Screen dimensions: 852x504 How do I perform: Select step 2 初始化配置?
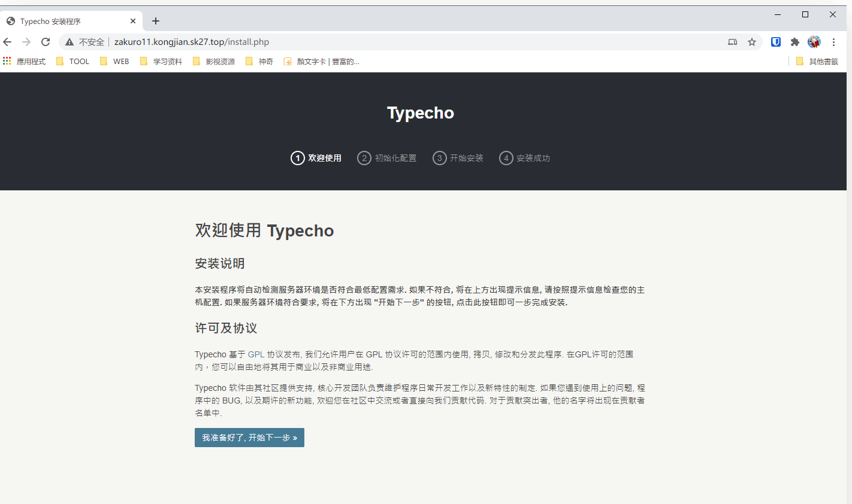387,158
